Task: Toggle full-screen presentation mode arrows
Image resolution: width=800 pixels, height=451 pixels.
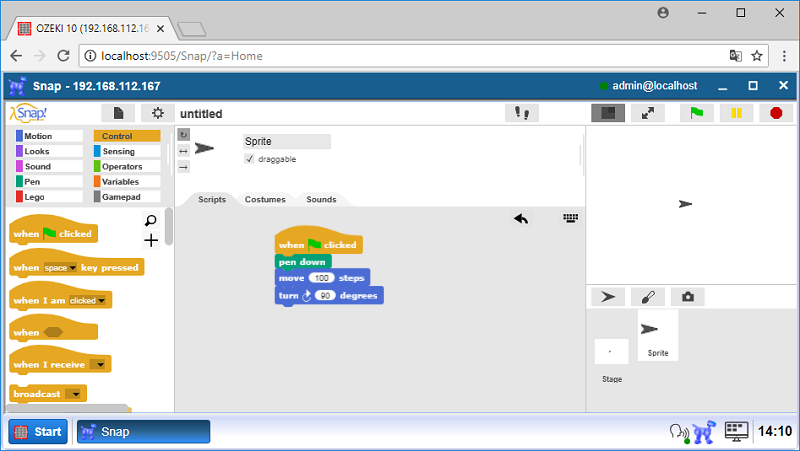Action: tap(648, 113)
